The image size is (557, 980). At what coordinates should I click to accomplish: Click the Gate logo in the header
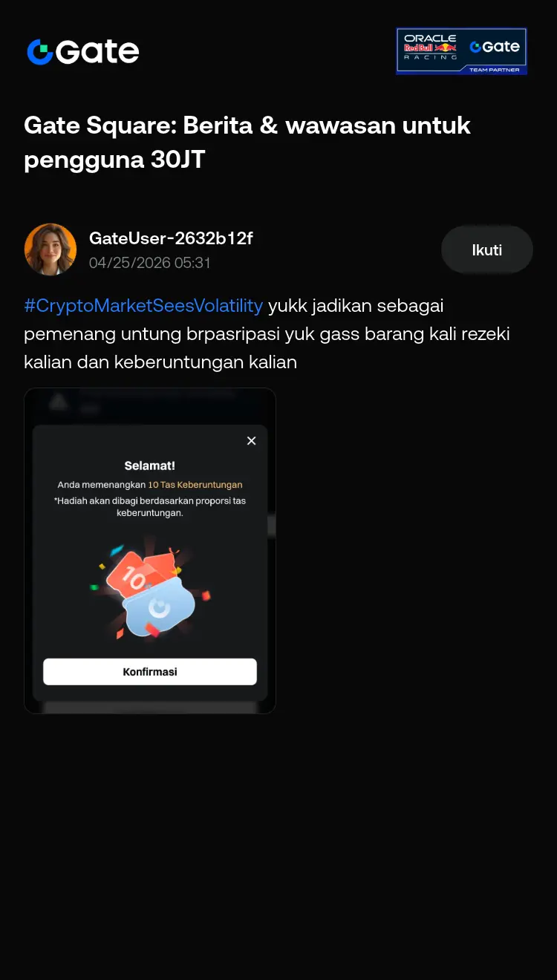click(x=82, y=51)
